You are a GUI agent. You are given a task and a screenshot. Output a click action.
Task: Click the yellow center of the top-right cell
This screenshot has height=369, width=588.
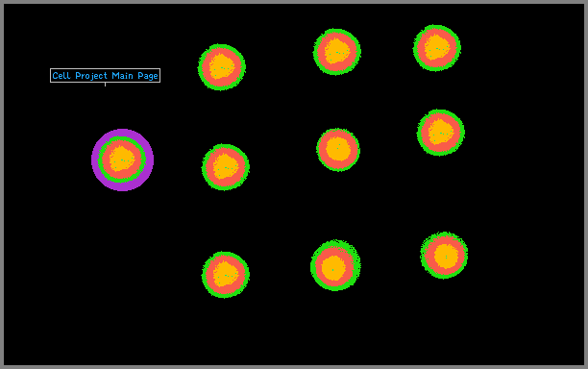(437, 47)
